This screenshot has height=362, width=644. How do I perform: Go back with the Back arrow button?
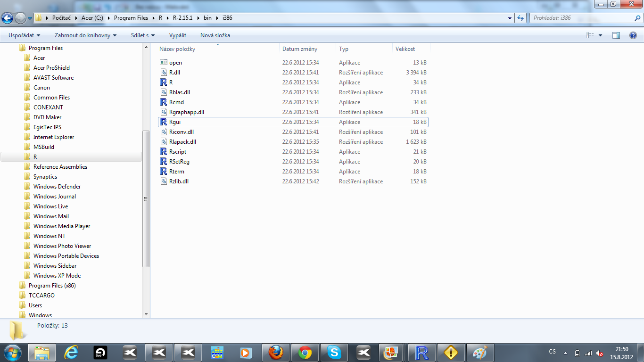point(7,18)
